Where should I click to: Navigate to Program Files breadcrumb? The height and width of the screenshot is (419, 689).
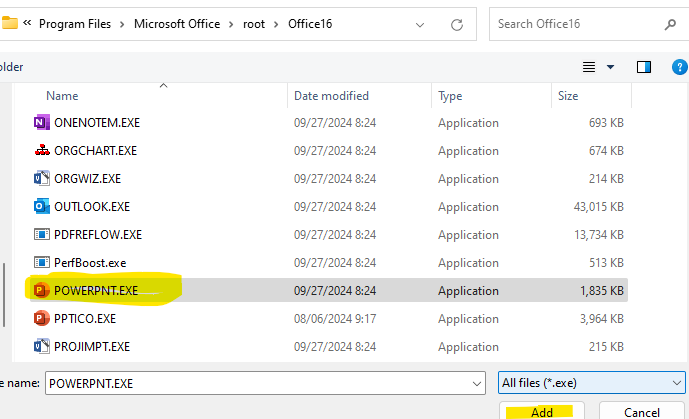pyautogui.click(x=75, y=24)
